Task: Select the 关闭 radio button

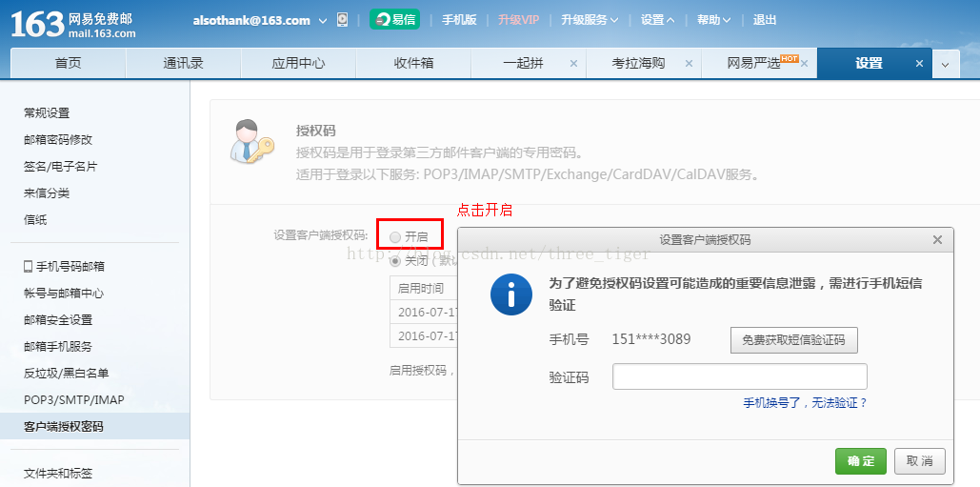Action: (395, 261)
